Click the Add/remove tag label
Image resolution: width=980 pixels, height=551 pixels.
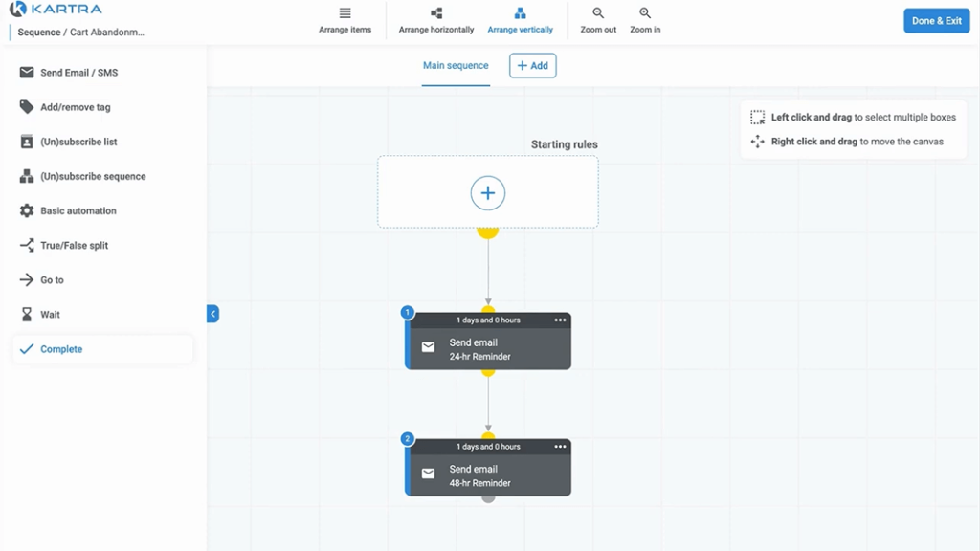[76, 107]
